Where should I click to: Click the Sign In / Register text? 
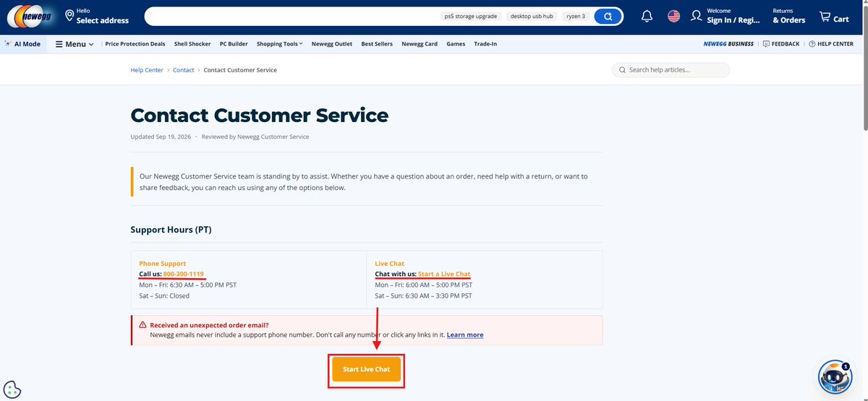pos(733,20)
